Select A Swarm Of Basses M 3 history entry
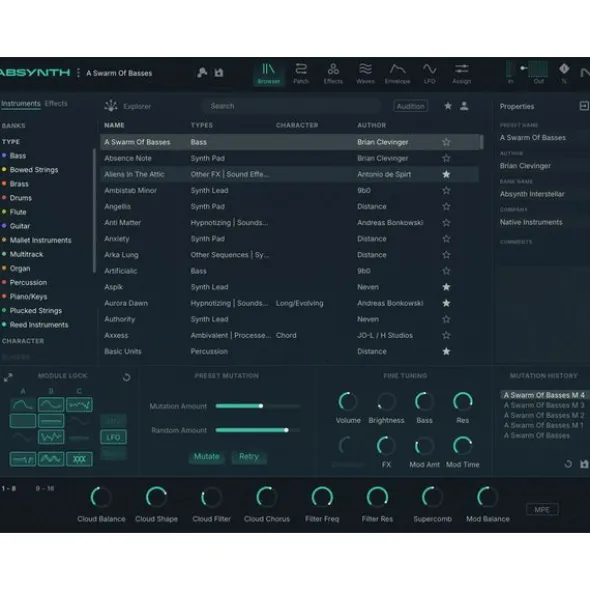The width and height of the screenshot is (590, 591). [544, 405]
